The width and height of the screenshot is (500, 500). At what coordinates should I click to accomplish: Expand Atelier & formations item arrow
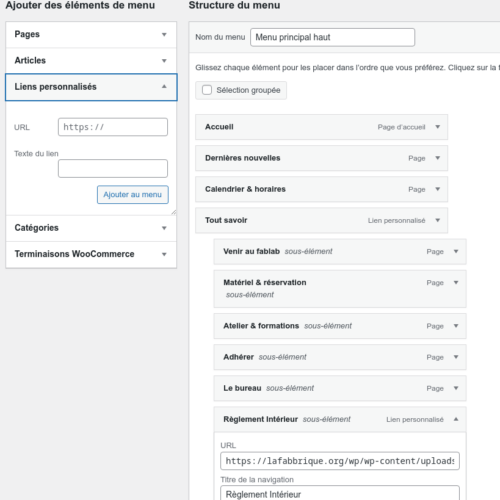click(456, 326)
